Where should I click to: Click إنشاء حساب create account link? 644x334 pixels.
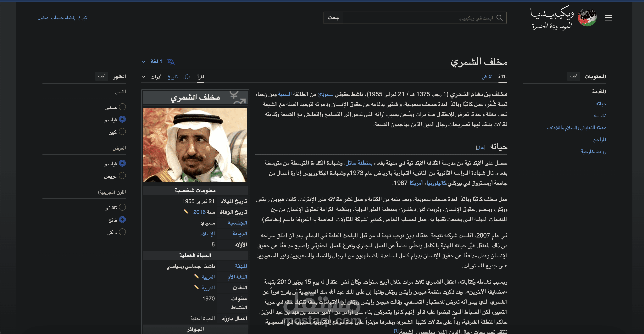point(63,18)
